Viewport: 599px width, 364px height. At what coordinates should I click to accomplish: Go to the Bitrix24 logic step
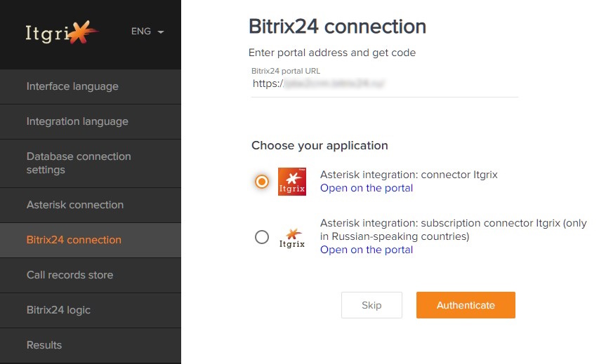tap(91, 310)
